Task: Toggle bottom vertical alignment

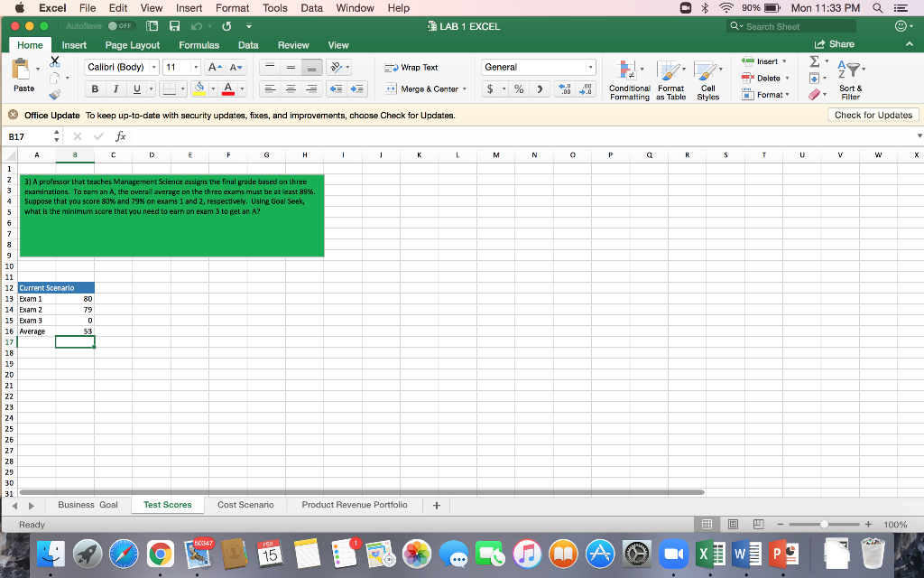Action: point(311,67)
